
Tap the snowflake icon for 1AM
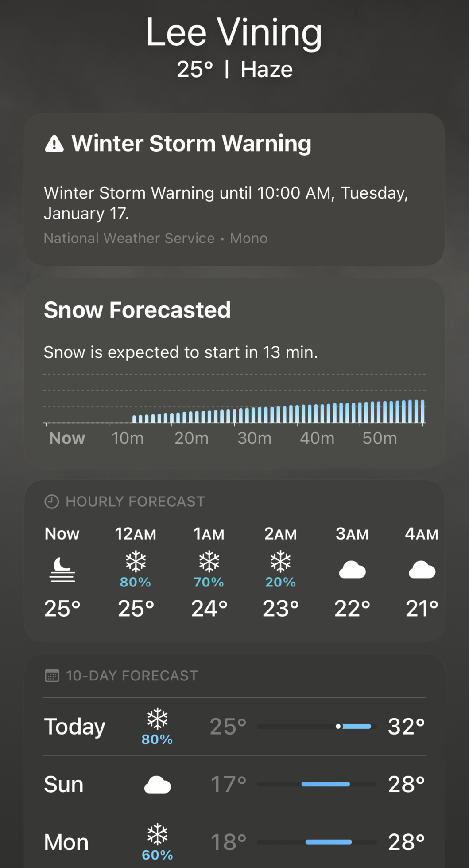(x=209, y=561)
